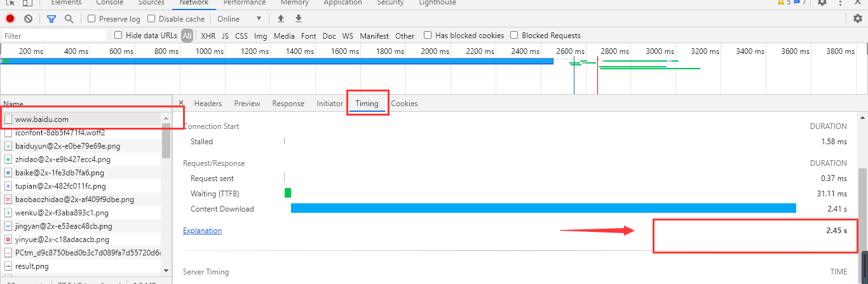Click the blue messages count icon
Viewport: 868px width, 284px height.
pos(796,3)
